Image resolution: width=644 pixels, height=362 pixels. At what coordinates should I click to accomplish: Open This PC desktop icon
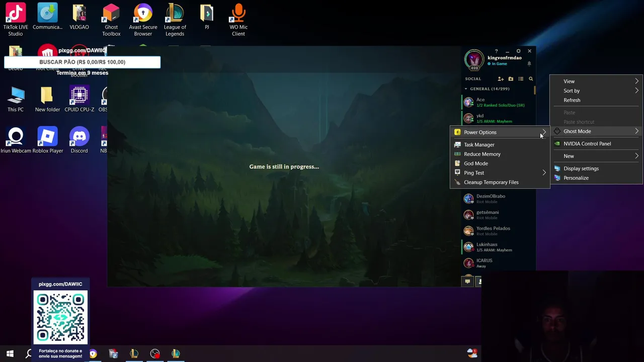tap(16, 99)
